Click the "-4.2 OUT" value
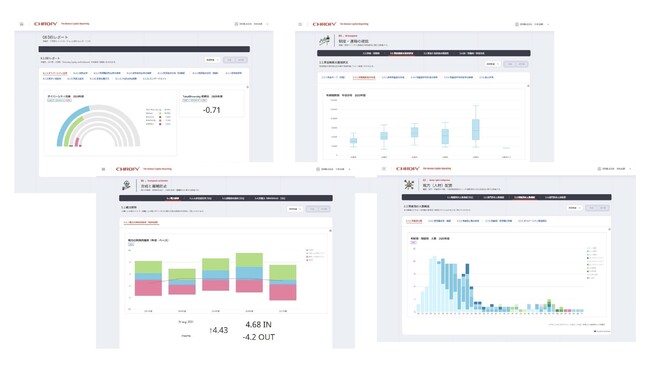The image size is (650, 366). tap(259, 337)
